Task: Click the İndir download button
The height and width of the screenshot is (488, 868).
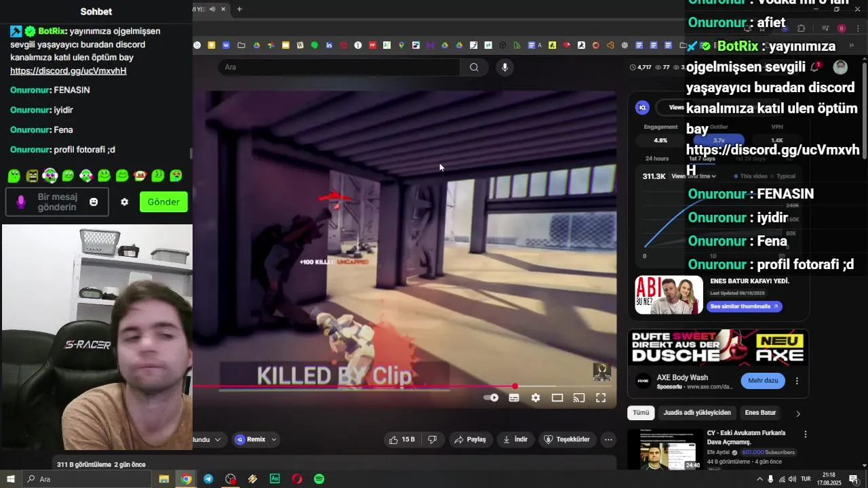Action: click(515, 439)
